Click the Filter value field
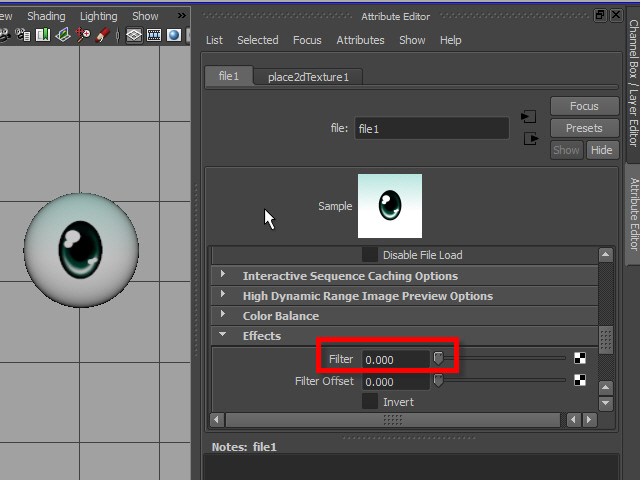 396,359
